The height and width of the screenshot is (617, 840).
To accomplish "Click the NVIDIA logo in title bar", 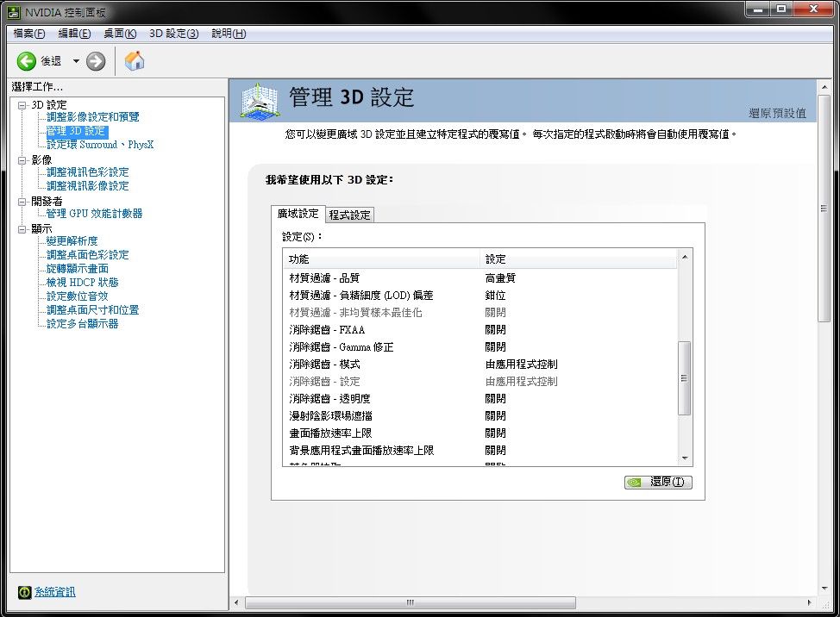I will pos(12,13).
